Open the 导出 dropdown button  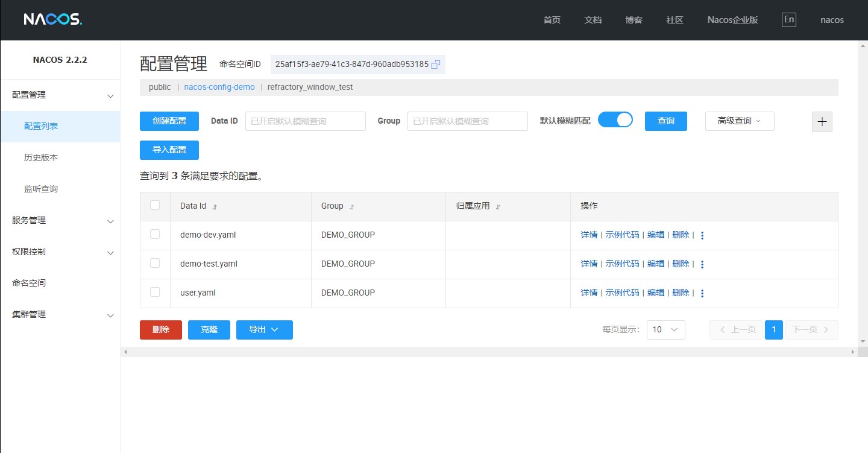coord(265,330)
